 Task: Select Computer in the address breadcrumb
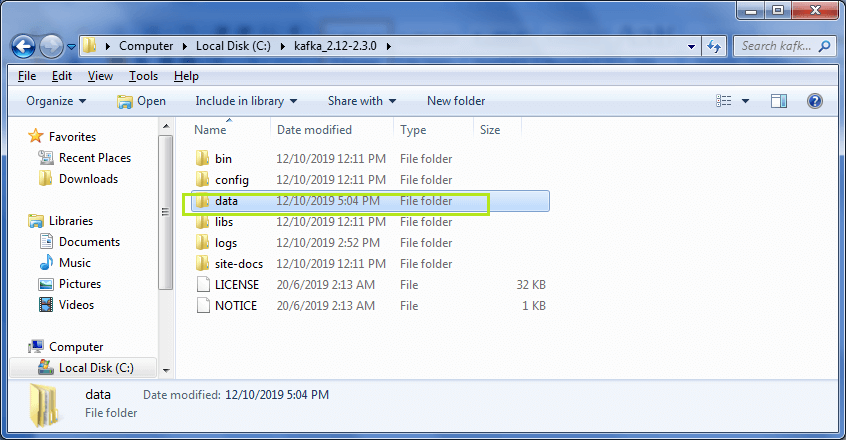146,46
